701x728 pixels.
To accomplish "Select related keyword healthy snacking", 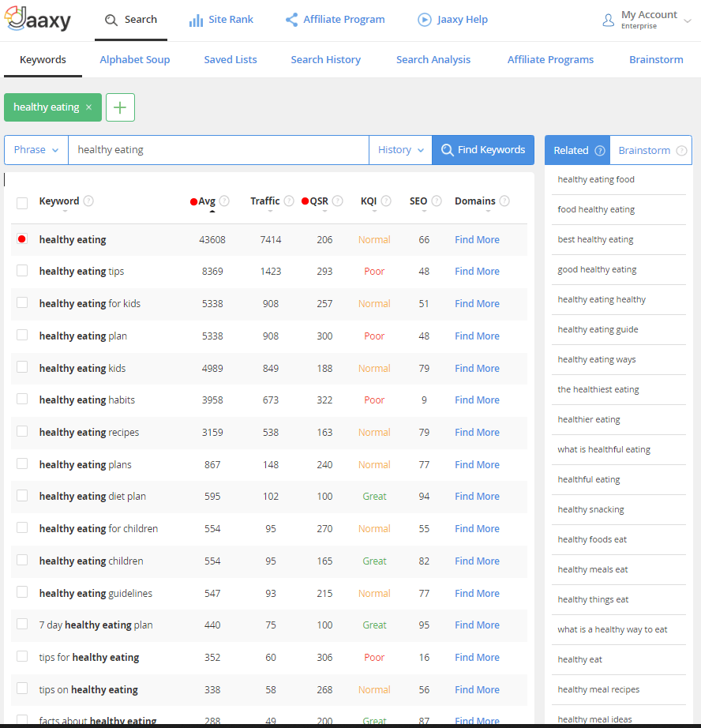I will 590,510.
